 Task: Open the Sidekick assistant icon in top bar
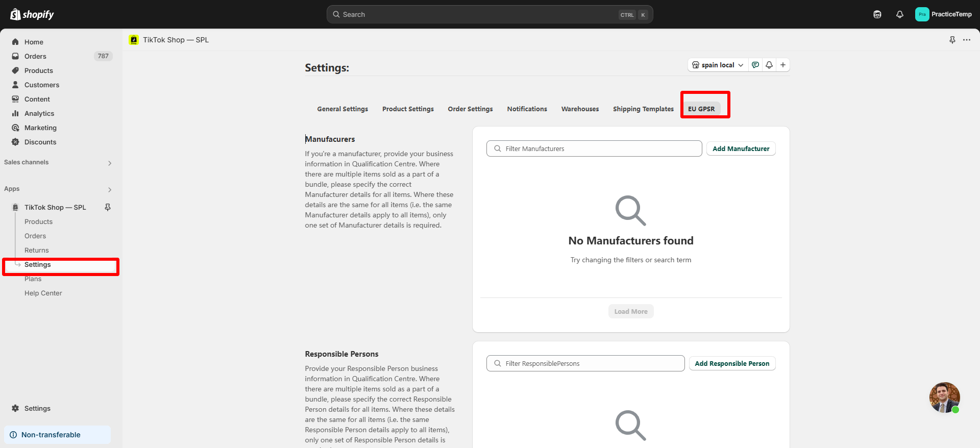(x=877, y=14)
